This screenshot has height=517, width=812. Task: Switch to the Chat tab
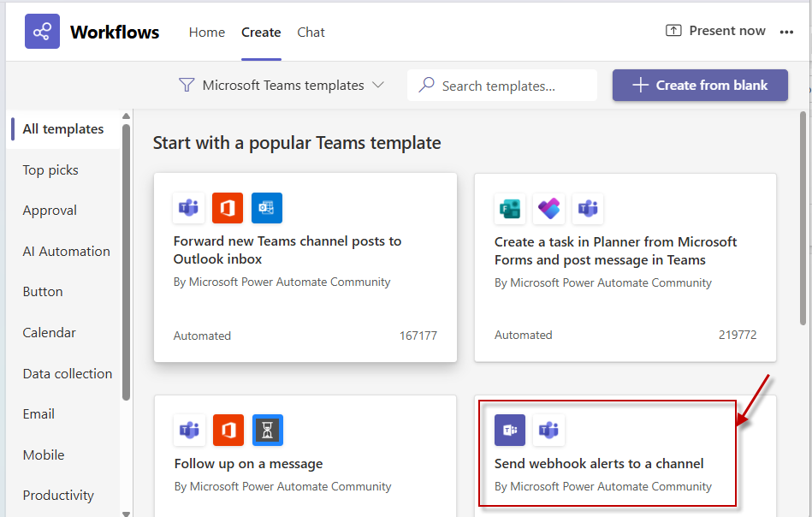point(311,33)
